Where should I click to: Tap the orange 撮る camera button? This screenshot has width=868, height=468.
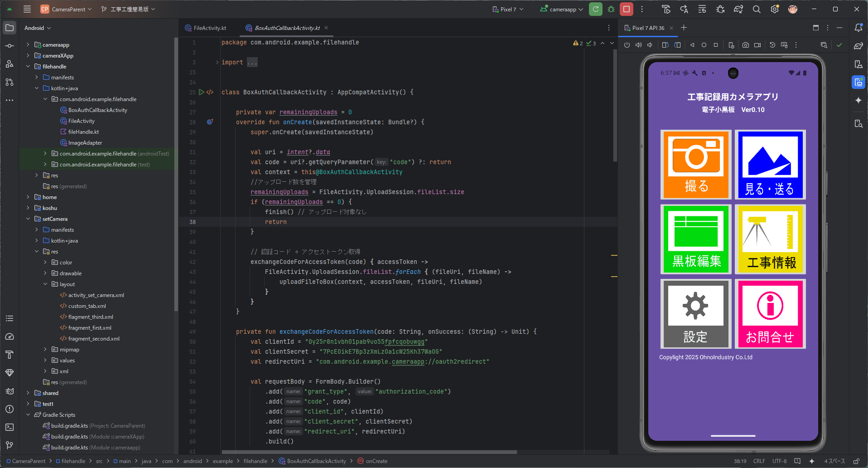click(696, 165)
